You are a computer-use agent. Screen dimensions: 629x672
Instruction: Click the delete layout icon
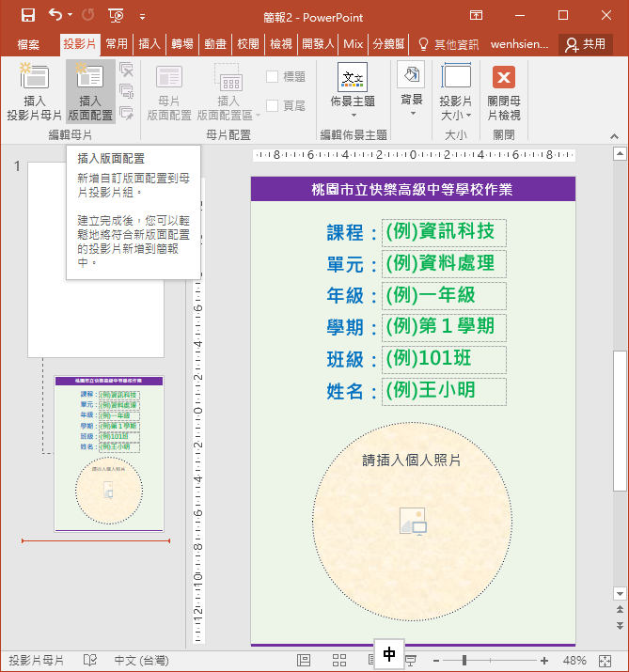click(127, 70)
